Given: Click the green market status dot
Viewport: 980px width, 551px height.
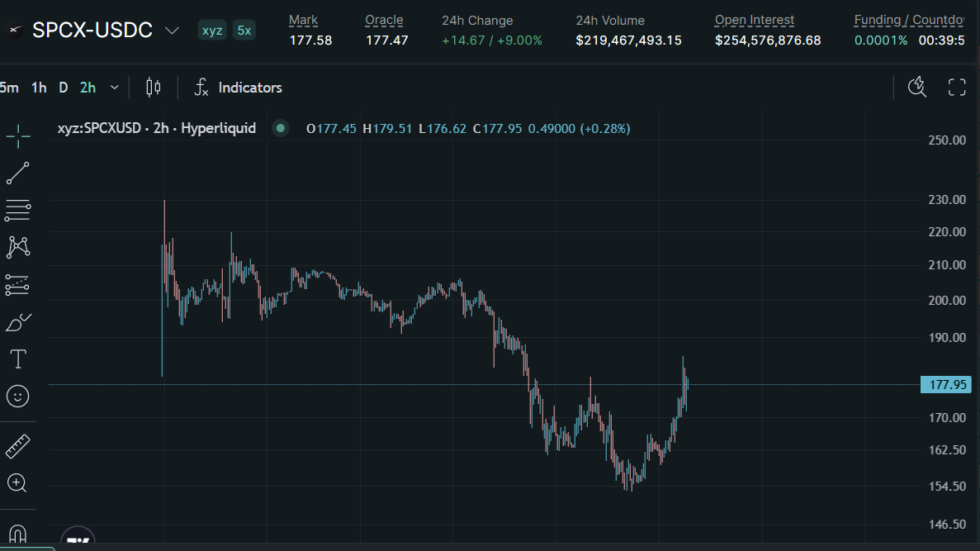Looking at the screenshot, I should pyautogui.click(x=281, y=128).
